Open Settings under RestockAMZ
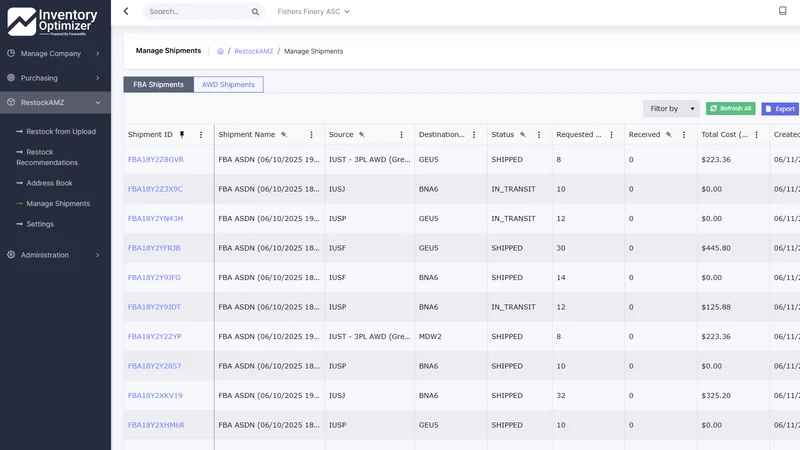The width and height of the screenshot is (800, 450). coord(40,223)
